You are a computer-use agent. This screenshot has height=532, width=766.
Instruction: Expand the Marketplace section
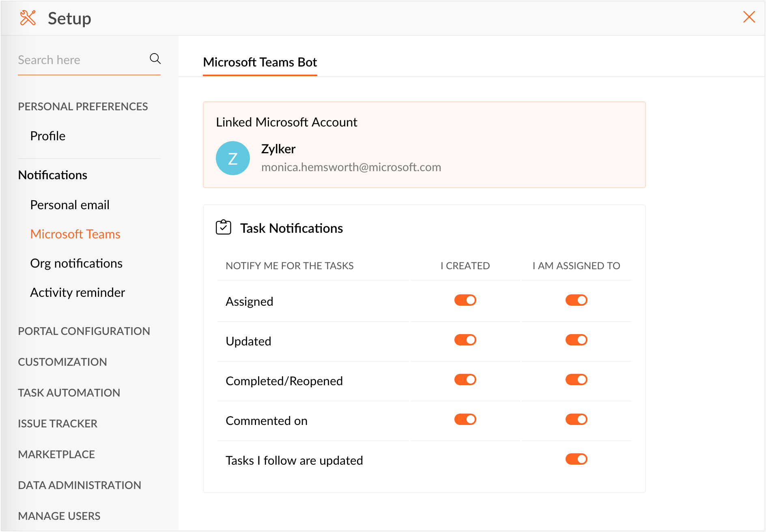56,454
